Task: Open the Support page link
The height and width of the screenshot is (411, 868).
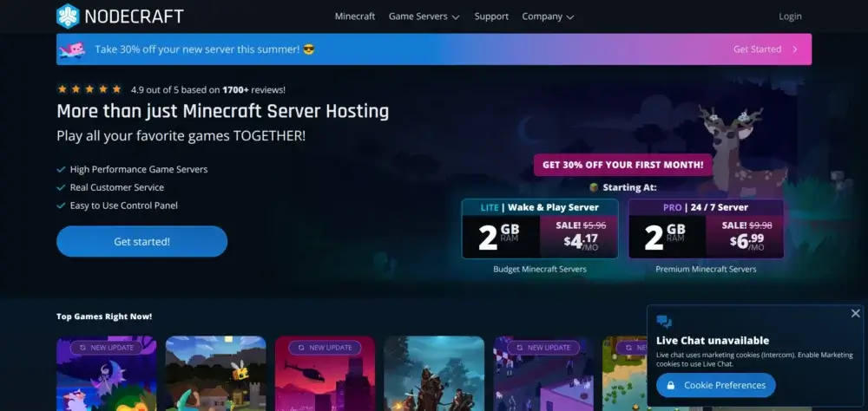Action: [491, 16]
